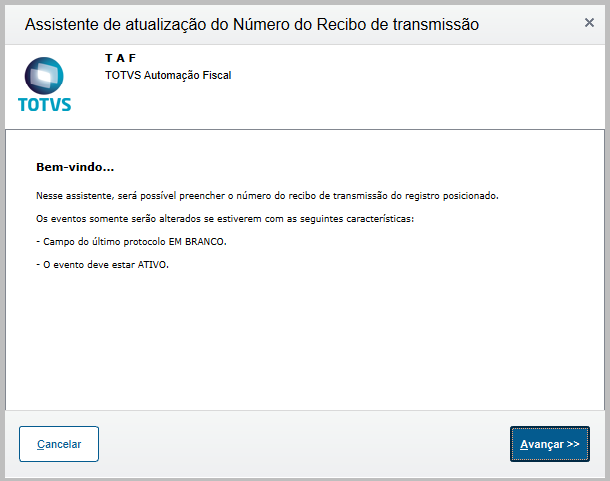Click the "Bem-vindo..." heading
Image resolution: width=610 pixels, height=481 pixels.
point(75,167)
